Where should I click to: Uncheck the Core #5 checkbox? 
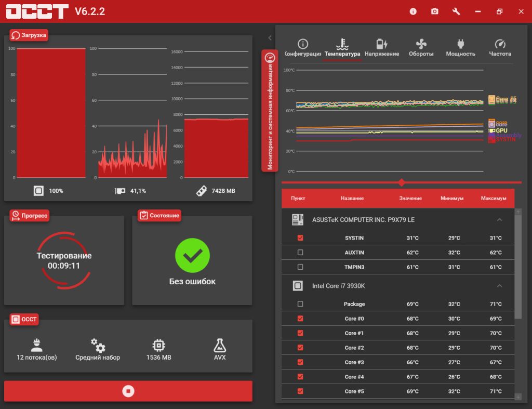(x=300, y=391)
